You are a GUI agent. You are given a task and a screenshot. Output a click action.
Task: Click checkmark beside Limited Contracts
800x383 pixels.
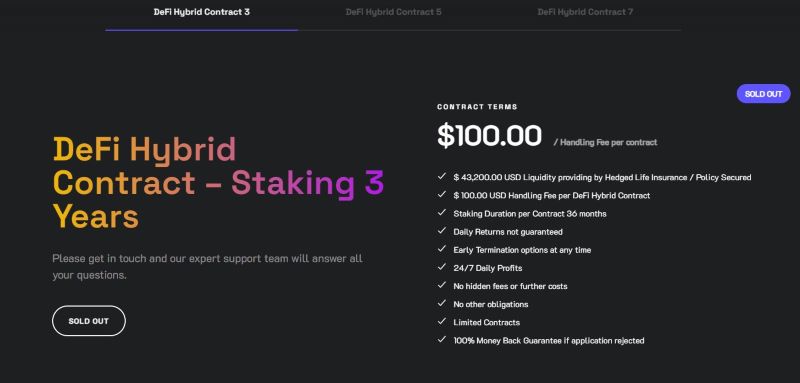click(442, 322)
